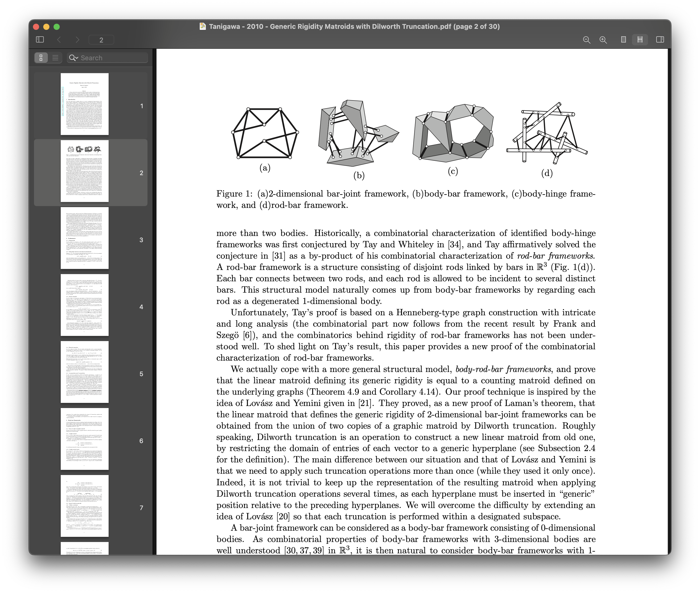
Task: Click the PDF document icon in title
Action: click(203, 27)
